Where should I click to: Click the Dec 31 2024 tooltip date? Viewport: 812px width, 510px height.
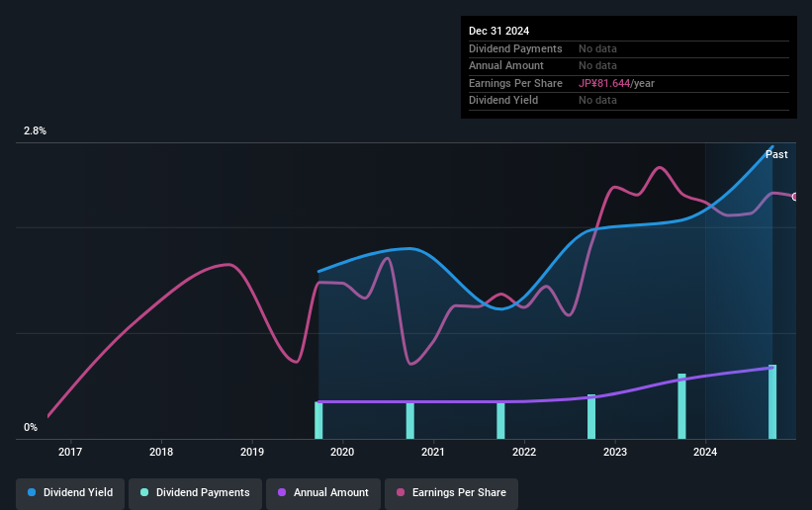[x=498, y=31]
